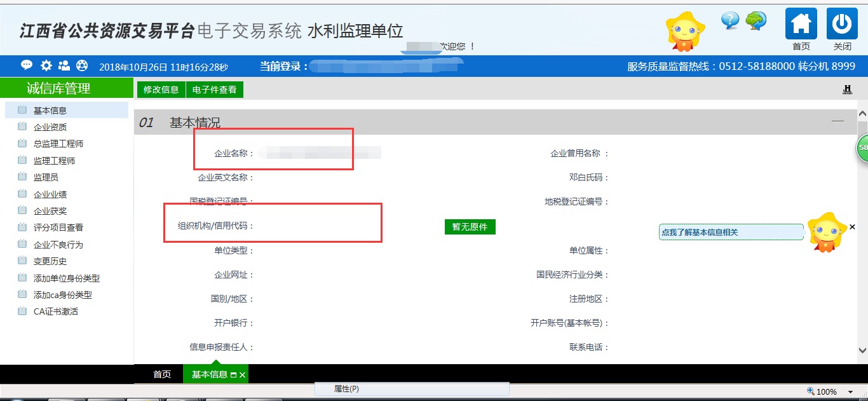Open the chat message bubble icon
This screenshot has width=868, height=401.
click(x=27, y=65)
